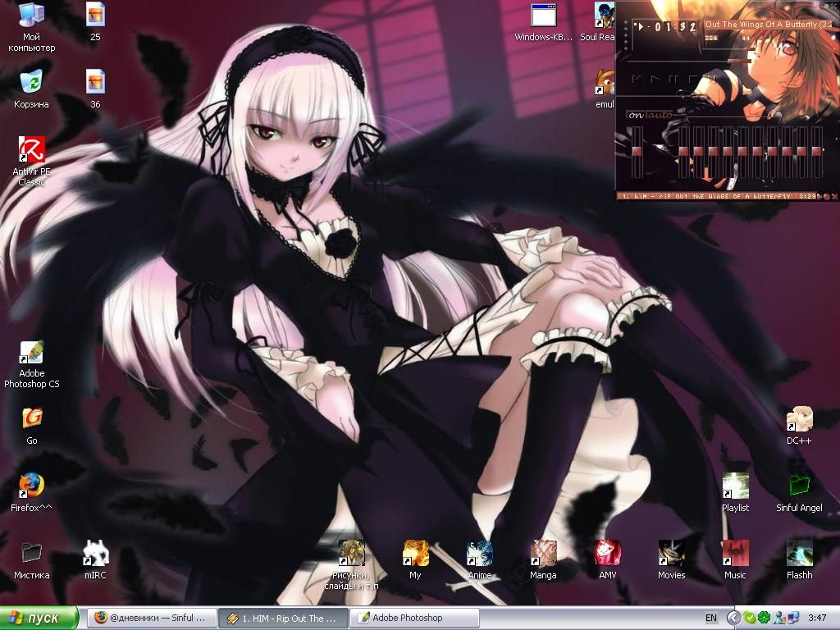
Task: Click the equalizer preamp slider knob
Action: 637,152
